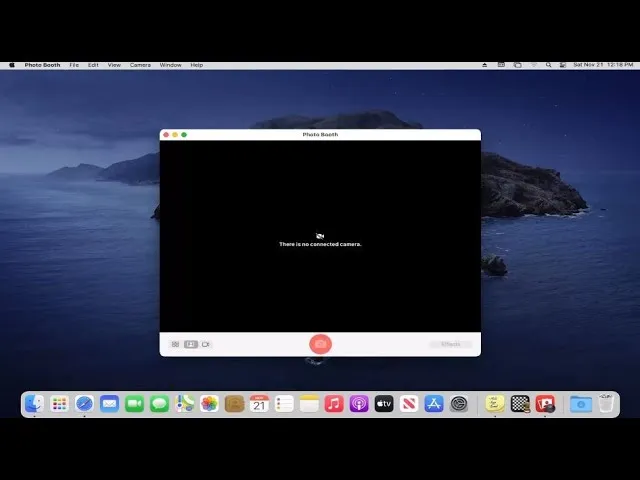Select the four-up photo mode icon

[176, 344]
